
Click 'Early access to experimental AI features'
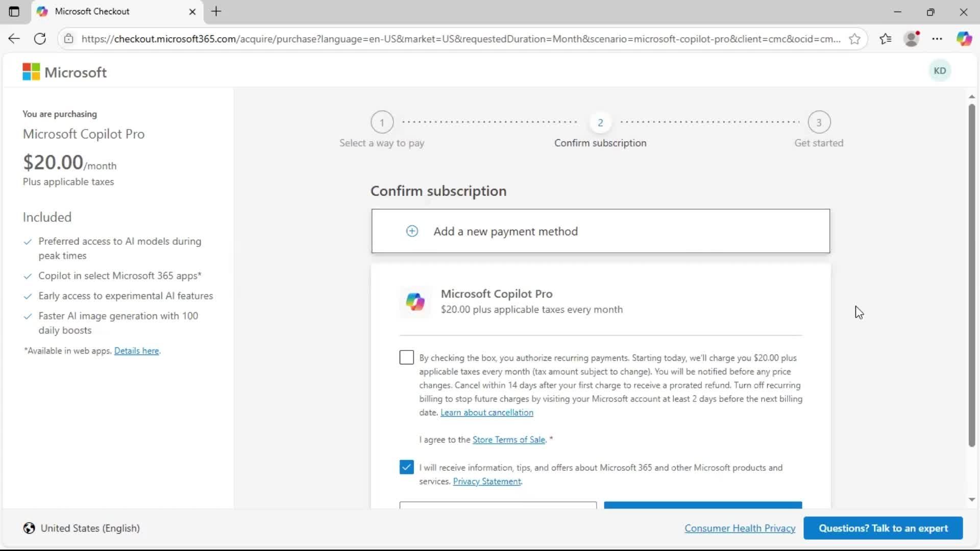coord(126,296)
